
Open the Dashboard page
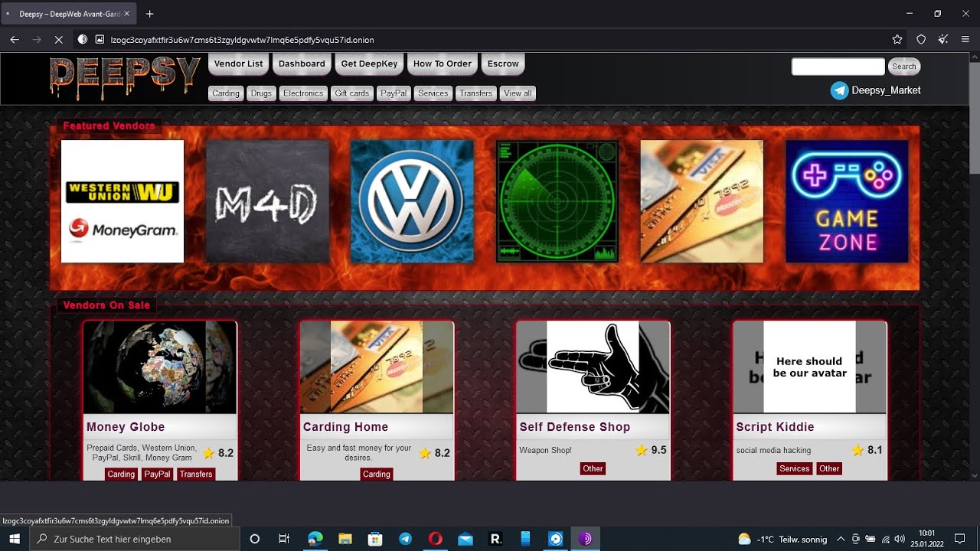pos(302,64)
